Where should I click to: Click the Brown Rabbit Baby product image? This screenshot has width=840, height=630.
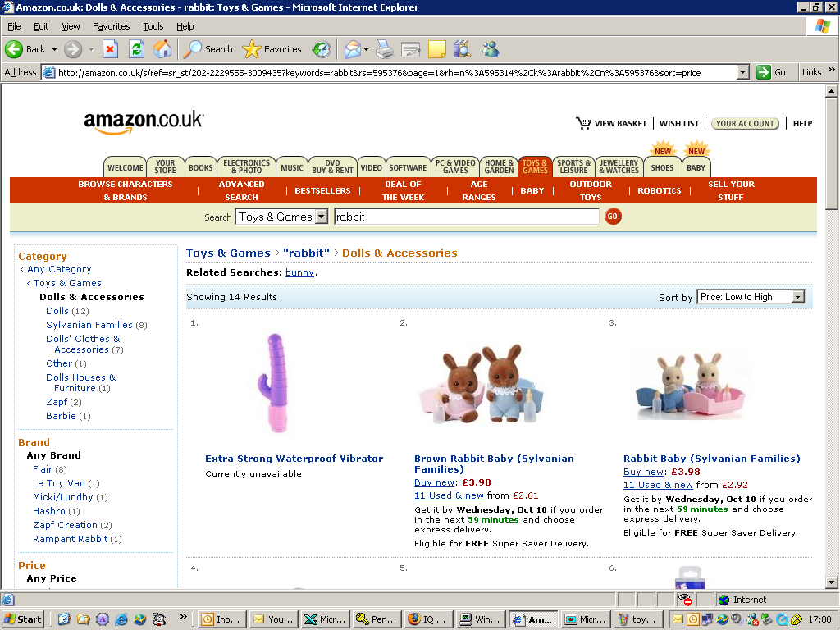click(x=482, y=383)
